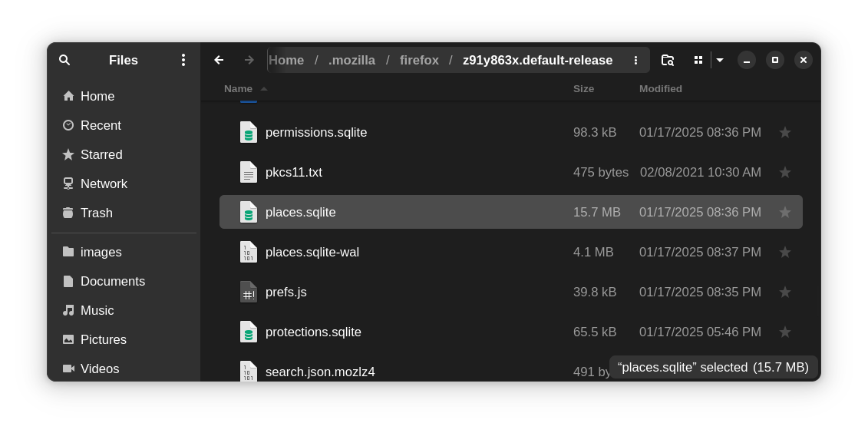Select the places.sqlite-wal file
Screen dimensions: 868x433
(312, 252)
